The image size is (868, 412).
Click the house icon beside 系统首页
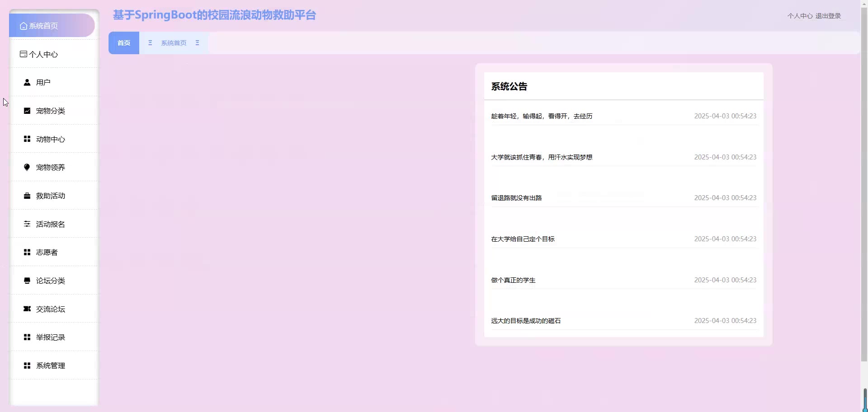pyautogui.click(x=24, y=26)
